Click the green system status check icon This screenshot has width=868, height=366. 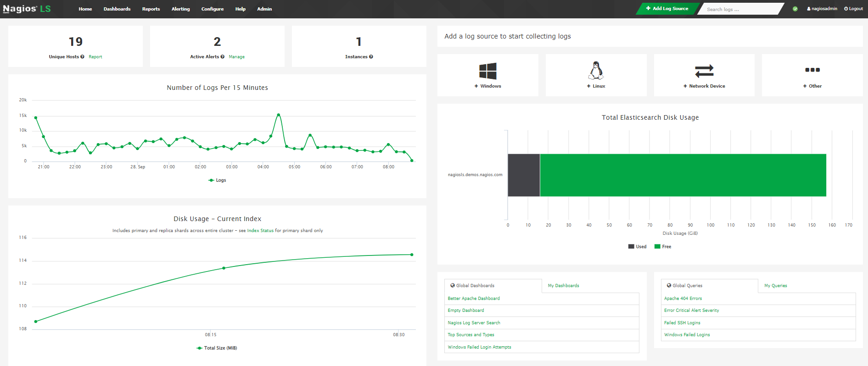tap(795, 9)
